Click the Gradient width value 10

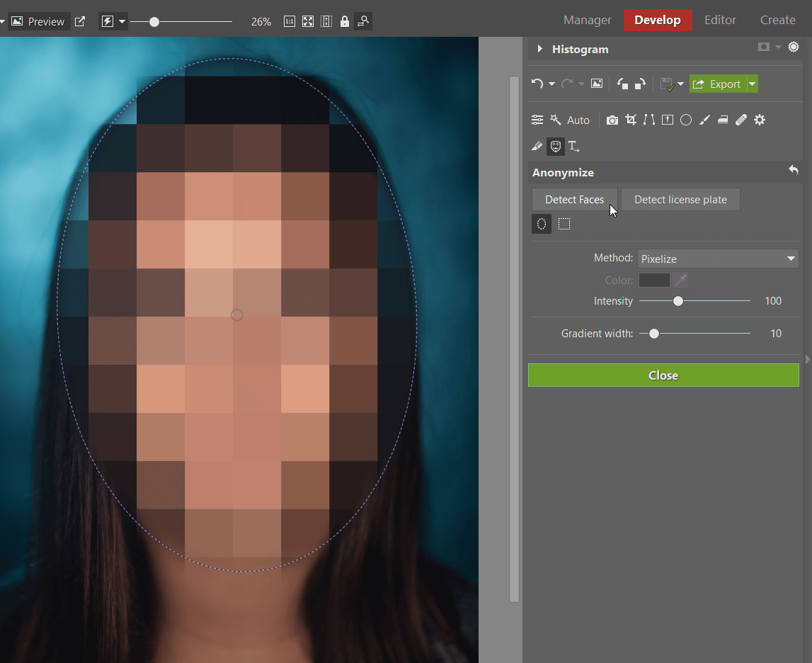pos(776,334)
